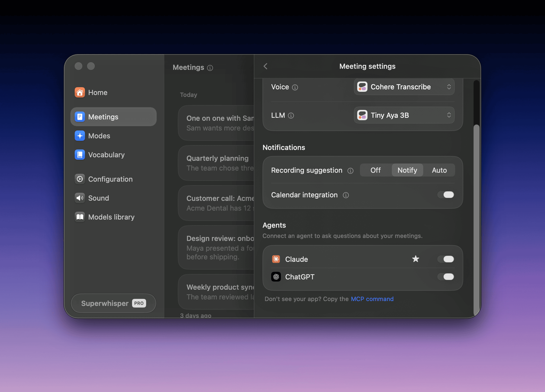Set Recording suggestion to Off
This screenshot has height=392, width=545.
point(376,170)
